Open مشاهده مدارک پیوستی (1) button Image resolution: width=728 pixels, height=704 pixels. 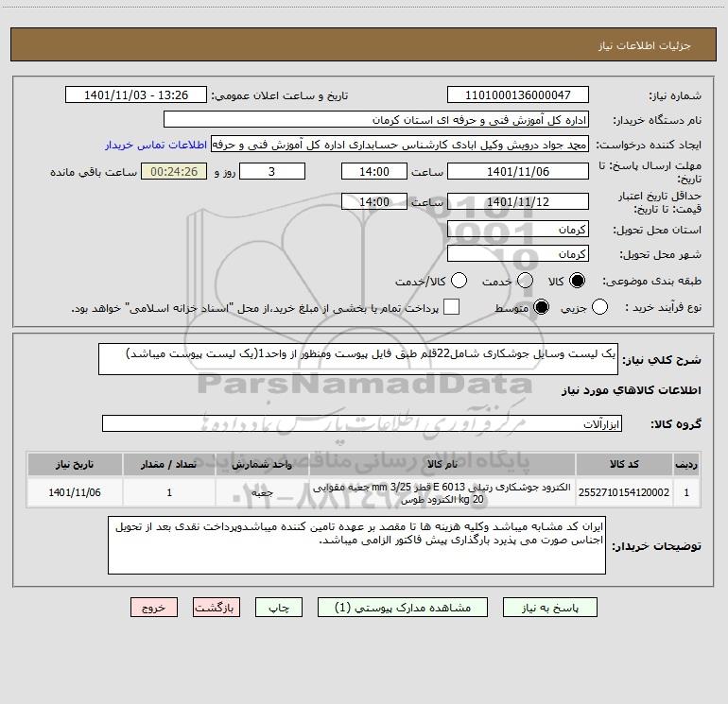(403, 608)
